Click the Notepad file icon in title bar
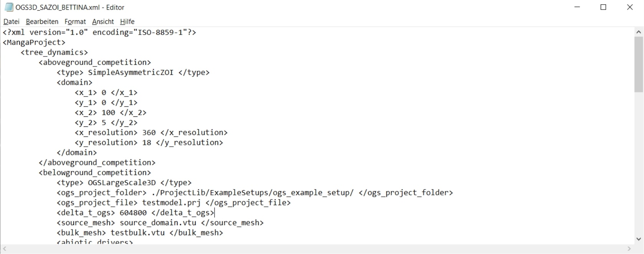Image resolution: width=644 pixels, height=254 pixels. (8, 7)
